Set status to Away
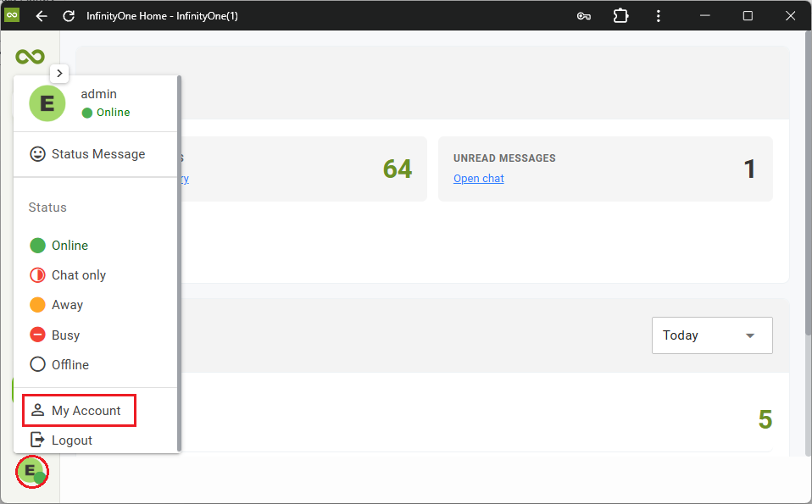 coord(57,305)
